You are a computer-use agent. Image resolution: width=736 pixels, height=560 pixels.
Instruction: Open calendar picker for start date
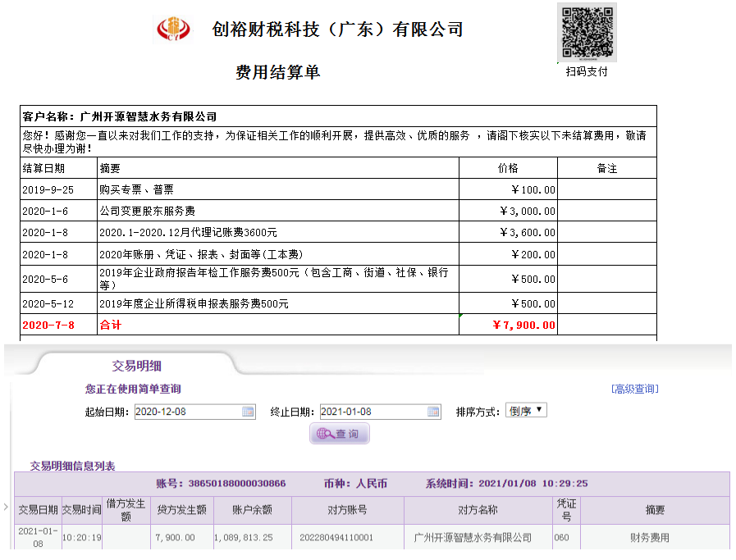coord(248,412)
